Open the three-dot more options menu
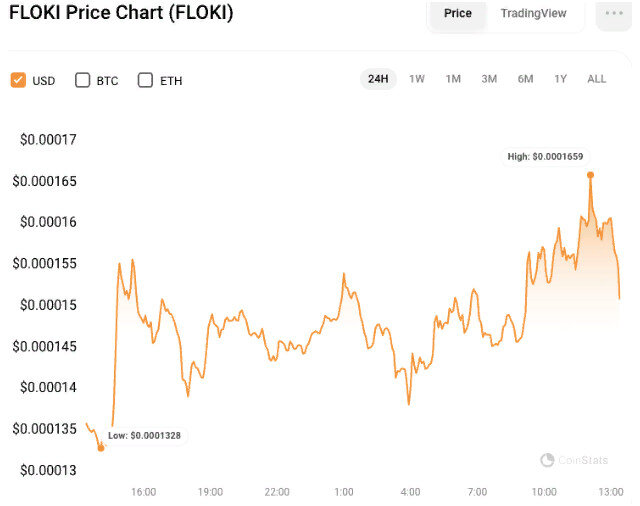640x506 pixels. 612,14
